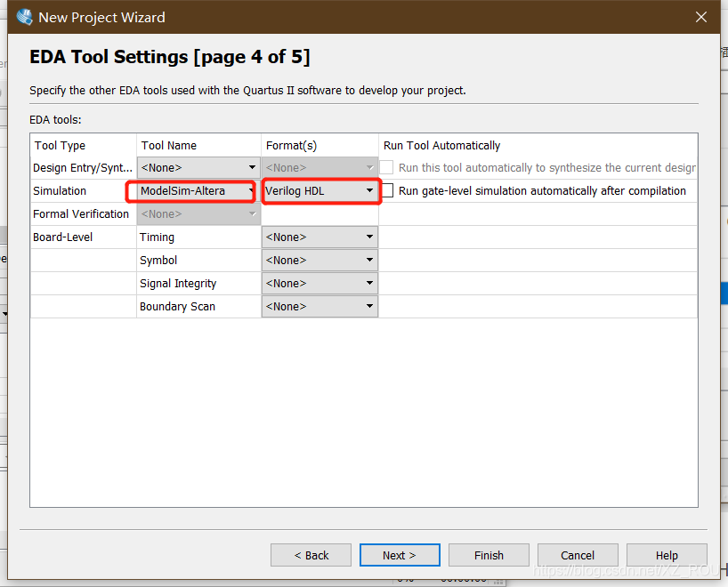Click the Next button
This screenshot has width=728, height=587.
point(400,556)
